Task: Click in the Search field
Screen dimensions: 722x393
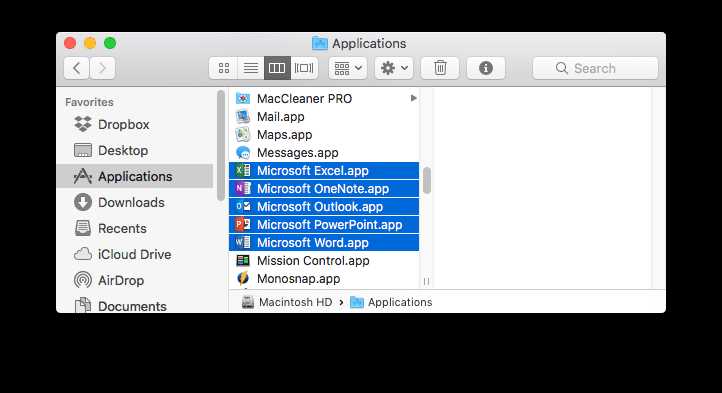Action: coord(595,68)
